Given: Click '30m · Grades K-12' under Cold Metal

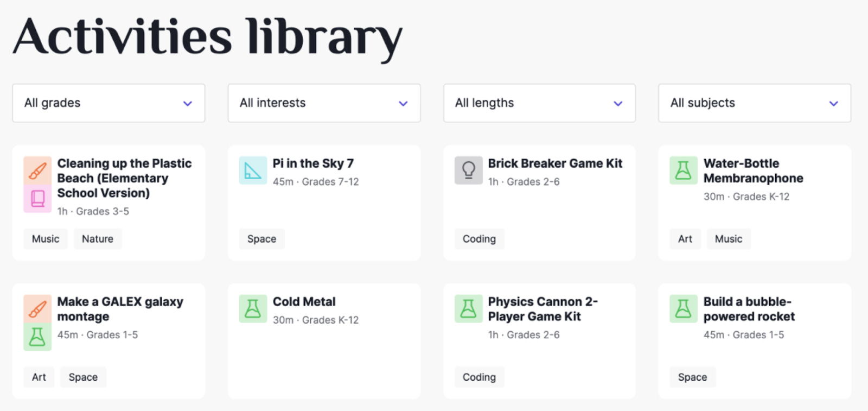Looking at the screenshot, I should click(x=316, y=320).
